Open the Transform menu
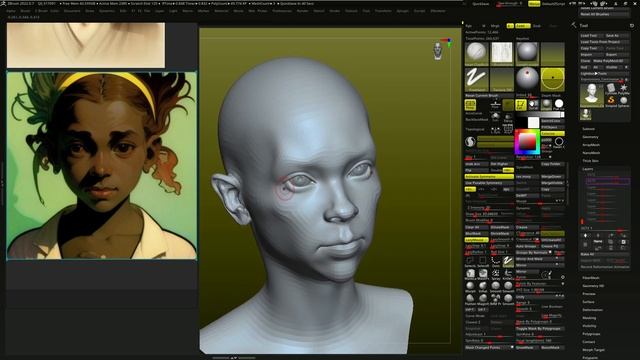Image resolution: width=640 pixels, height=360 pixels. [x=383, y=11]
